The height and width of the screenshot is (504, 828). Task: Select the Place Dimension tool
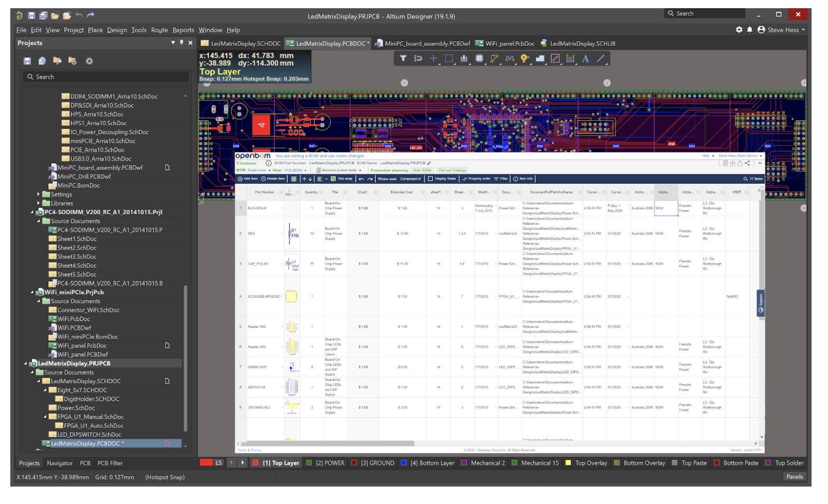coord(570,59)
